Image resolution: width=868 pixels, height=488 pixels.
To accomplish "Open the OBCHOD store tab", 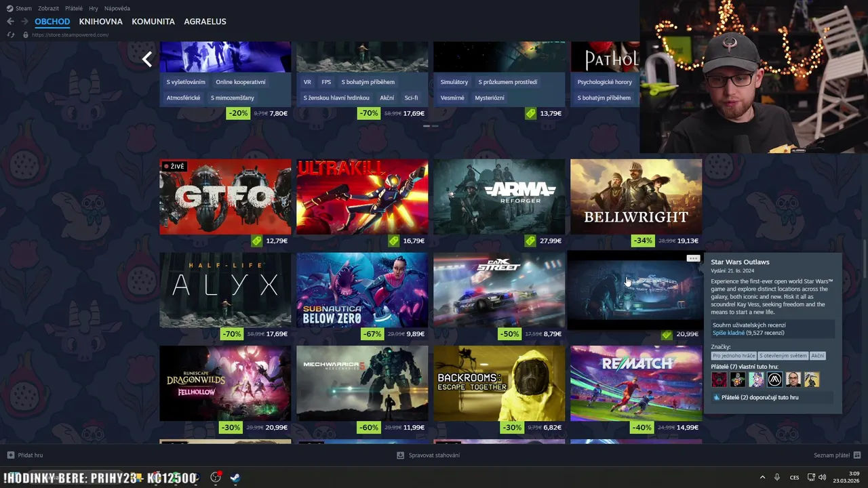I will pyautogui.click(x=52, y=22).
